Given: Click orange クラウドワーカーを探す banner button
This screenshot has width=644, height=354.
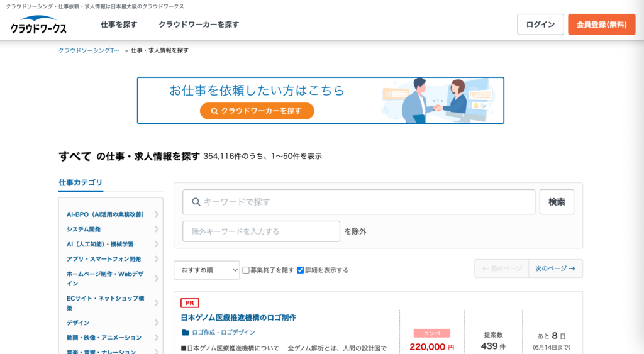Looking at the screenshot, I should (257, 111).
